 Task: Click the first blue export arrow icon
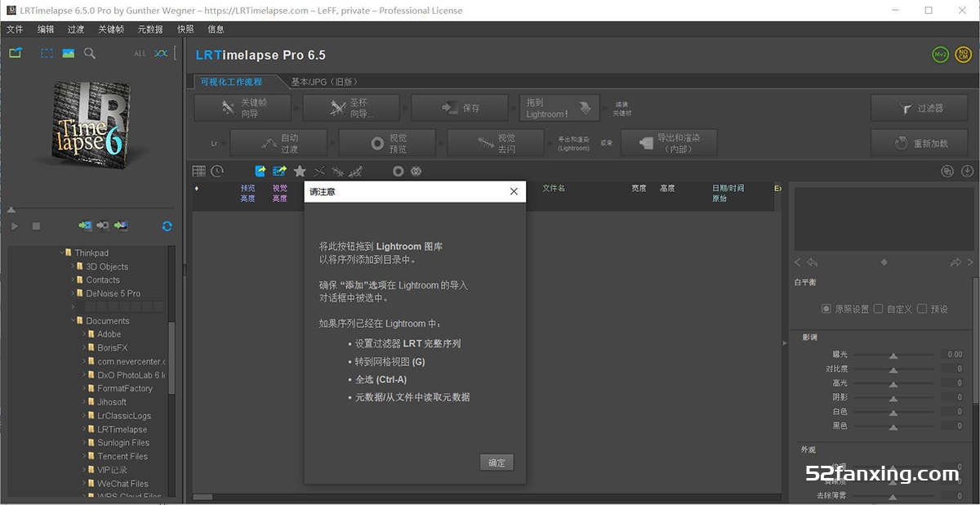261,171
